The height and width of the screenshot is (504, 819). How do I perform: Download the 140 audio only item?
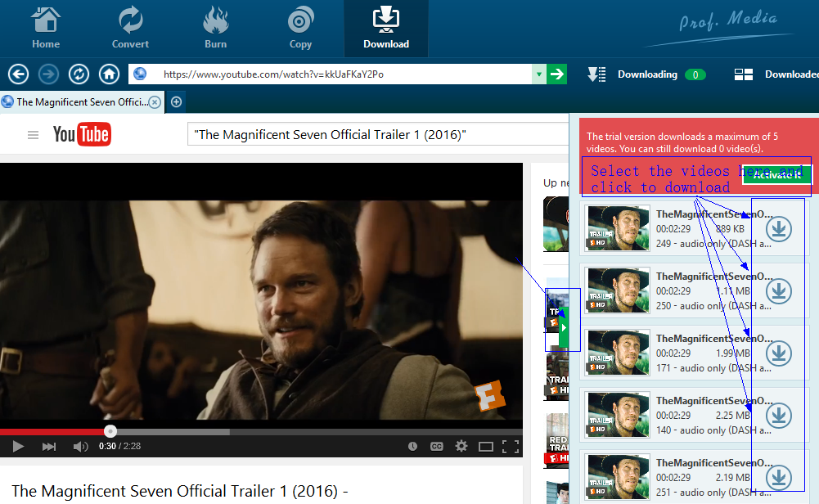(x=779, y=415)
